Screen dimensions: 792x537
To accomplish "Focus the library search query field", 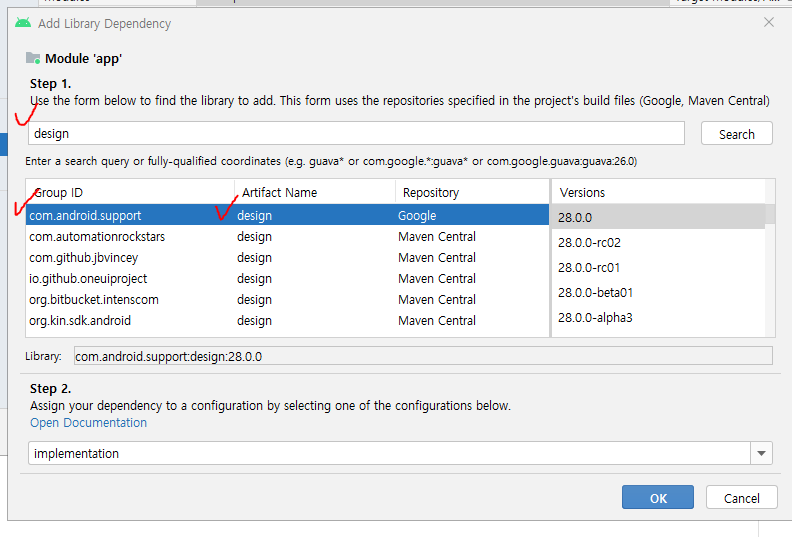I will click(x=356, y=133).
